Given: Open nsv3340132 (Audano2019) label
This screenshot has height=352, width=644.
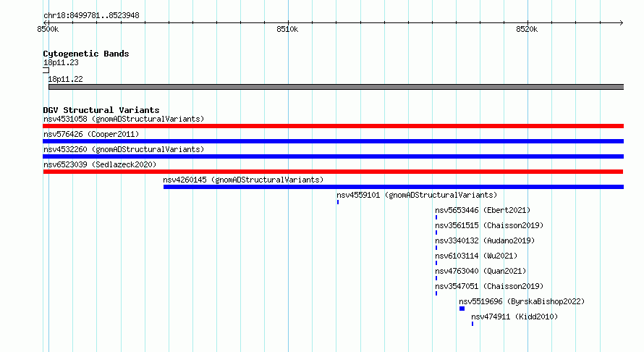Looking at the screenshot, I should [x=485, y=240].
